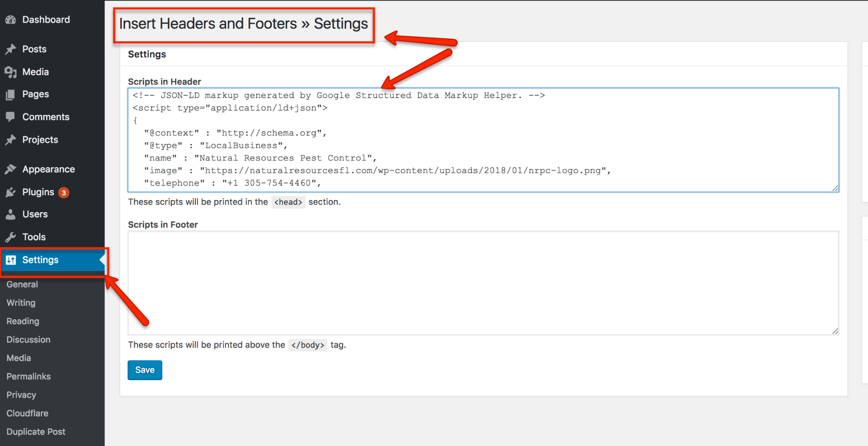Image resolution: width=868 pixels, height=446 pixels.
Task: Click into the Scripts in Header textarea
Action: [483, 140]
